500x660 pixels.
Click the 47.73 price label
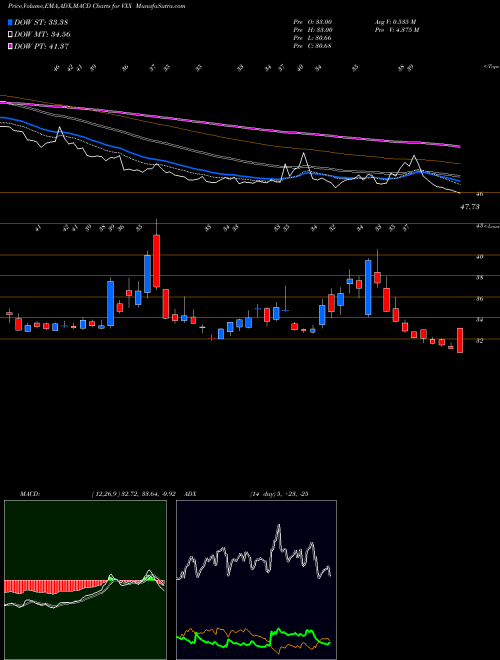[470, 207]
